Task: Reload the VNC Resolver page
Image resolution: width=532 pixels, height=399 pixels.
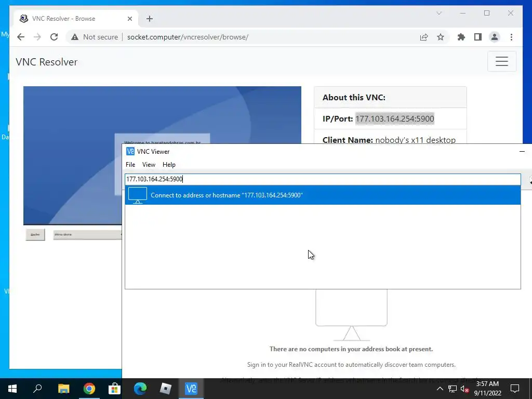Action: point(54,37)
